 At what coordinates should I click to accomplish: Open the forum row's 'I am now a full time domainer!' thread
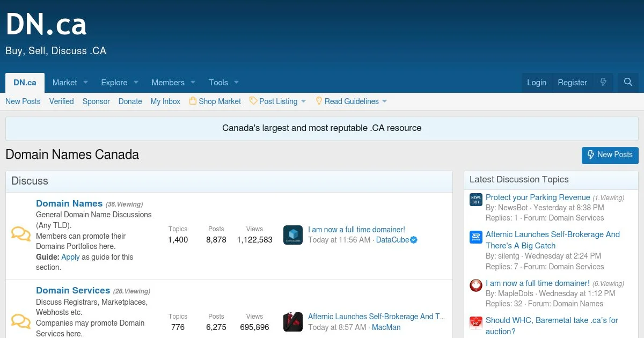(x=356, y=230)
